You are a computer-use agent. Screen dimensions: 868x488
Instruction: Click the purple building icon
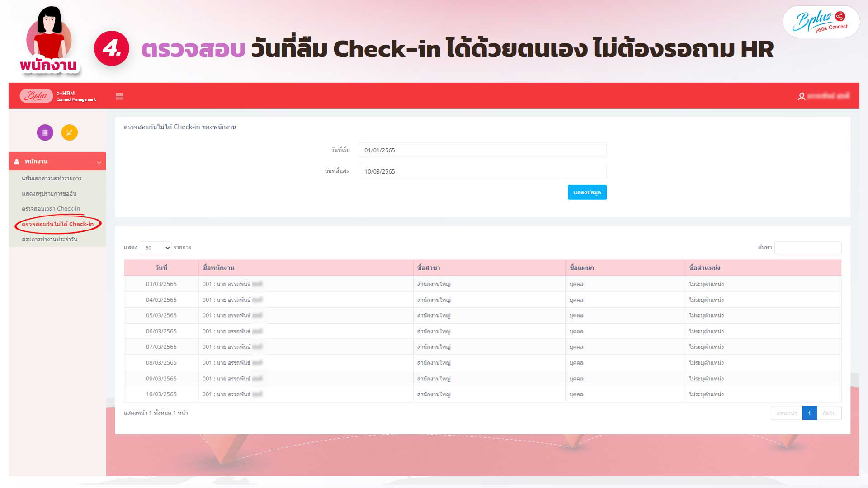(x=45, y=132)
